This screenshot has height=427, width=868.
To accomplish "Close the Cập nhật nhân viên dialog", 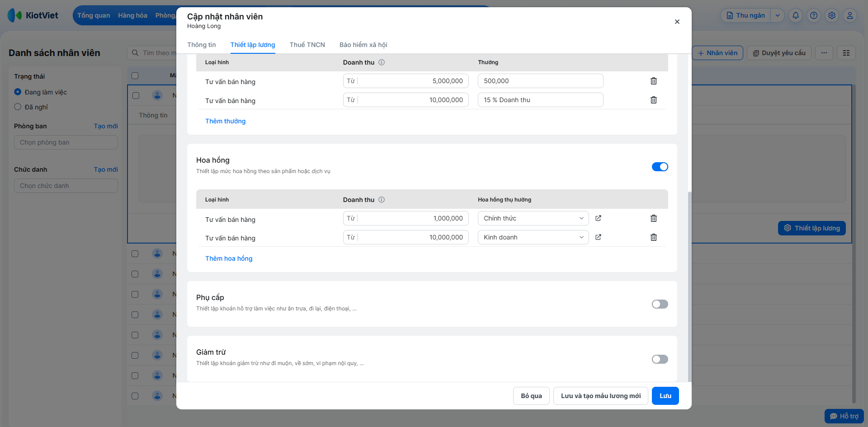I will [677, 22].
